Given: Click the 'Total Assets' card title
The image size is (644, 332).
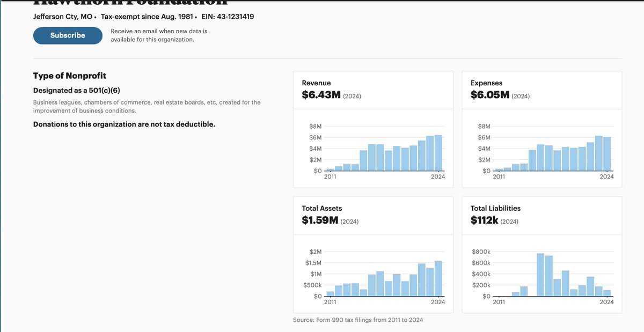Looking at the screenshot, I should pos(322,208).
